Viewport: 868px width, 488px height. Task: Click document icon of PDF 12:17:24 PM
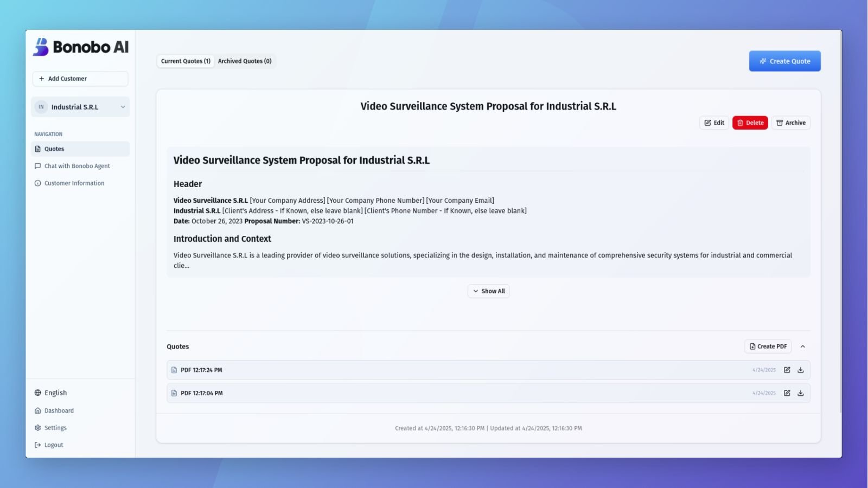[174, 370]
